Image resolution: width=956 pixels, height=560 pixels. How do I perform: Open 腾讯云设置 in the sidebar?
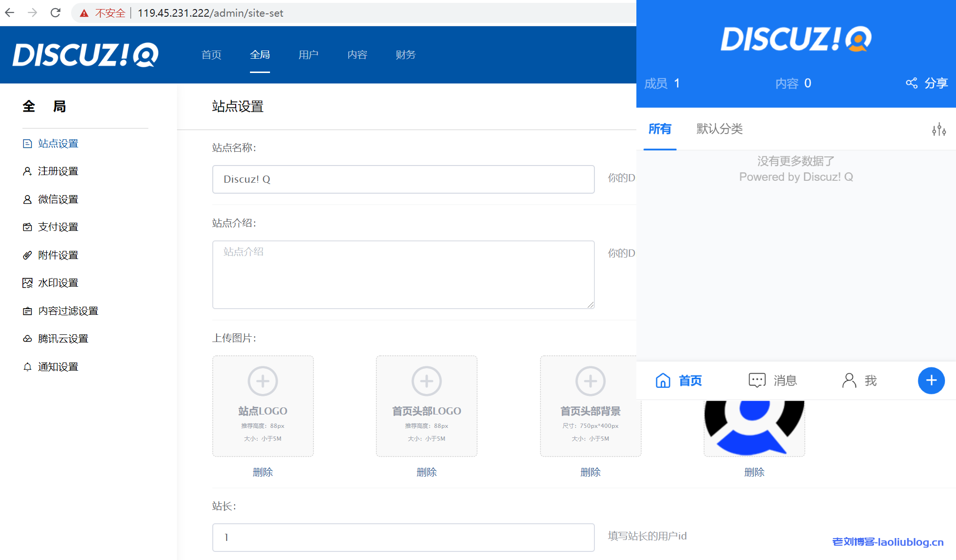[x=63, y=339]
